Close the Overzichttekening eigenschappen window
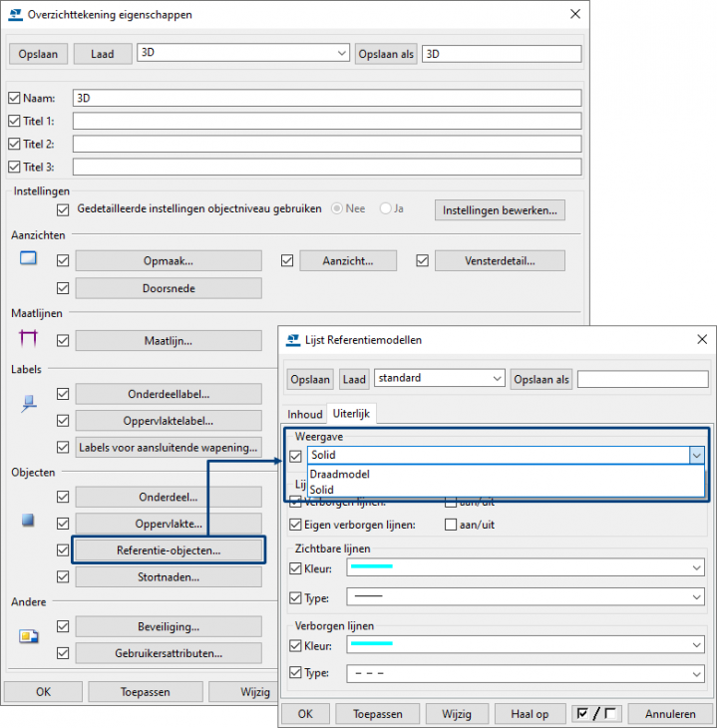717x728 pixels. pos(575,14)
